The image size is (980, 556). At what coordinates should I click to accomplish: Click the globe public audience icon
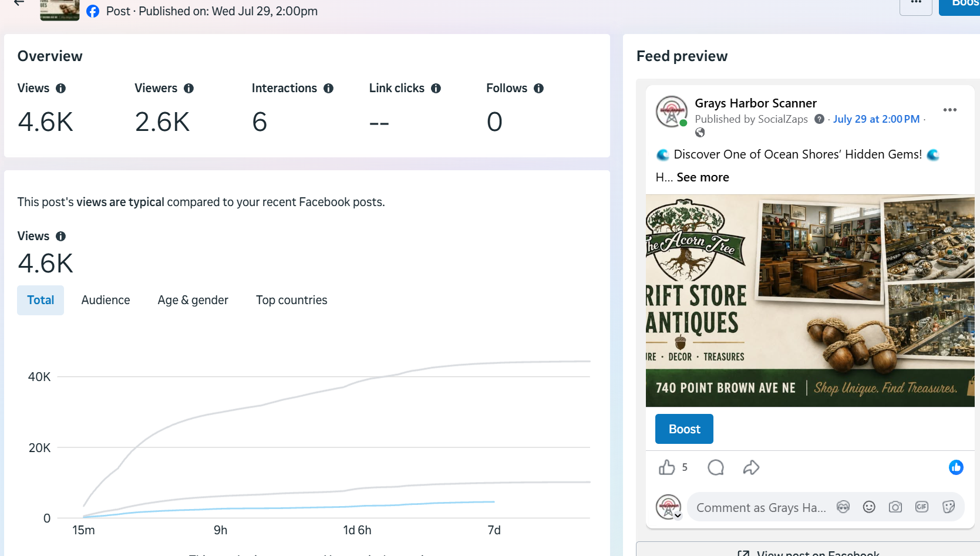(x=700, y=133)
